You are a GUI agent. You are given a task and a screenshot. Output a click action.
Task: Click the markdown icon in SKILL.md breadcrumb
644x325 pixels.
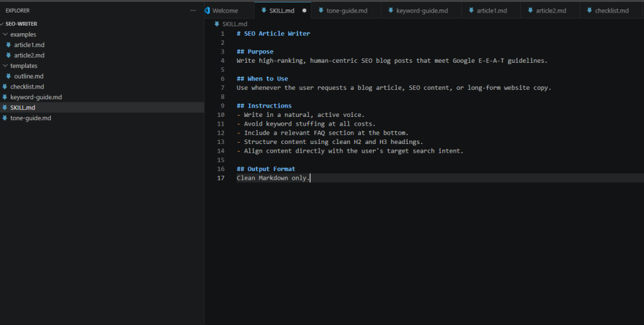pos(217,24)
